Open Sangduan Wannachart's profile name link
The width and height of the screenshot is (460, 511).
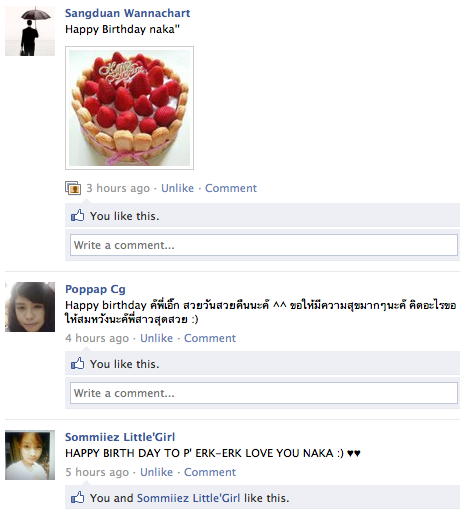click(127, 13)
